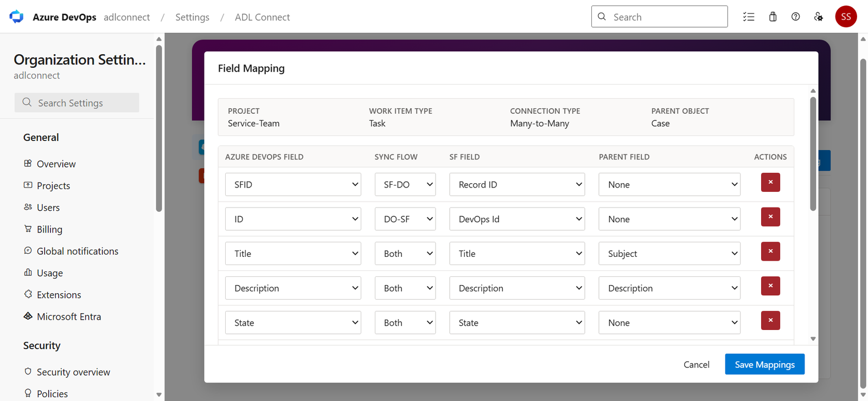
Task: Click the Overview icon in sidebar
Action: click(28, 163)
